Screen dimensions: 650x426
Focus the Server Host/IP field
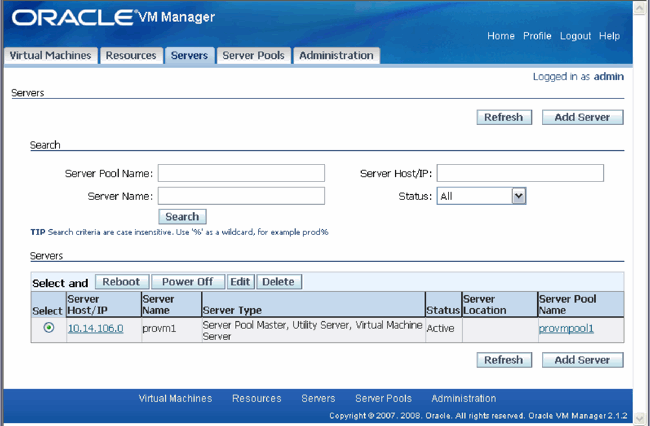(x=520, y=173)
